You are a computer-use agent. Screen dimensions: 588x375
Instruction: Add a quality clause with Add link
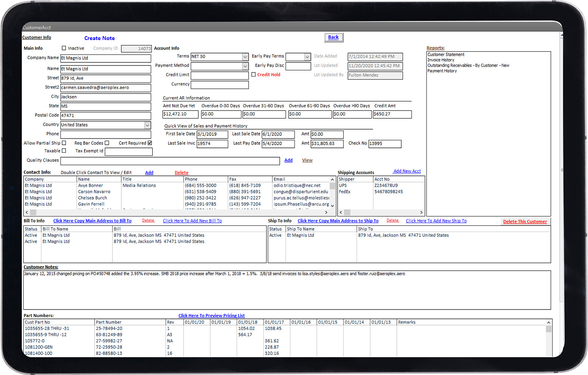point(288,160)
